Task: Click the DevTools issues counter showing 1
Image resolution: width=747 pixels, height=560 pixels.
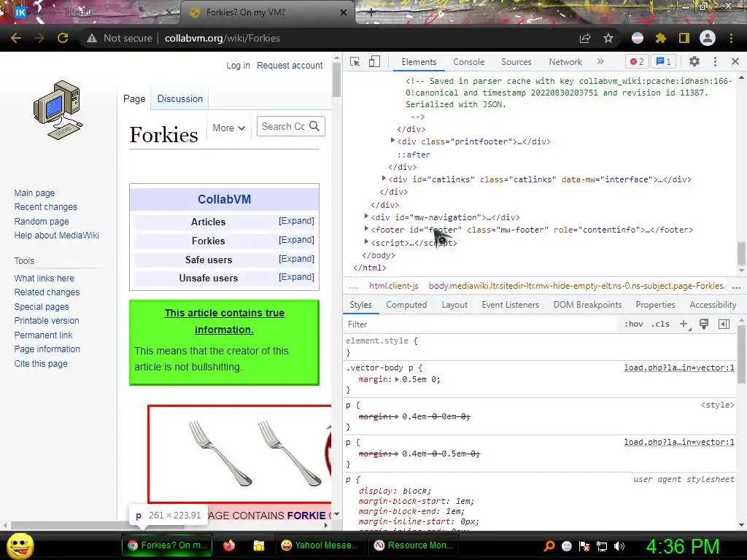Action: [x=664, y=62]
